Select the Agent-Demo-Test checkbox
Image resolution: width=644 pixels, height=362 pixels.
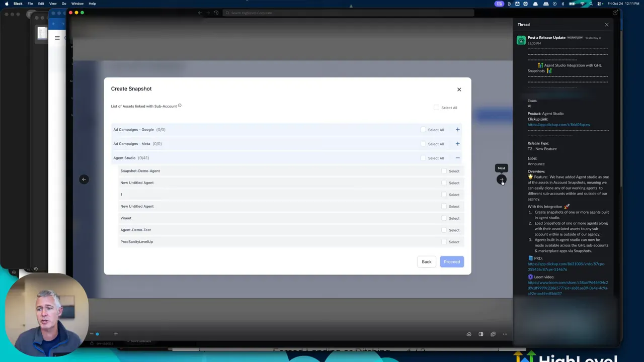[x=444, y=230]
